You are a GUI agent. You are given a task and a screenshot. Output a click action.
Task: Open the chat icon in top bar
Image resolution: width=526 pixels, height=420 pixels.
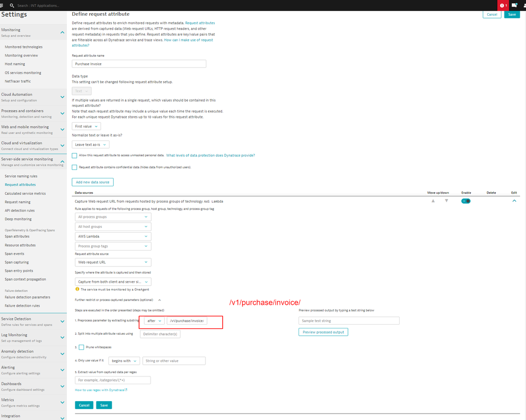click(x=514, y=5)
